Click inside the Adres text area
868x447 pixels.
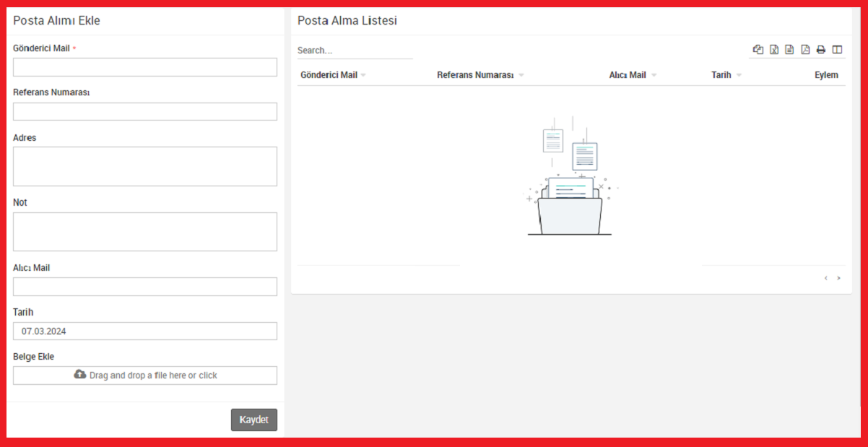coord(145,167)
